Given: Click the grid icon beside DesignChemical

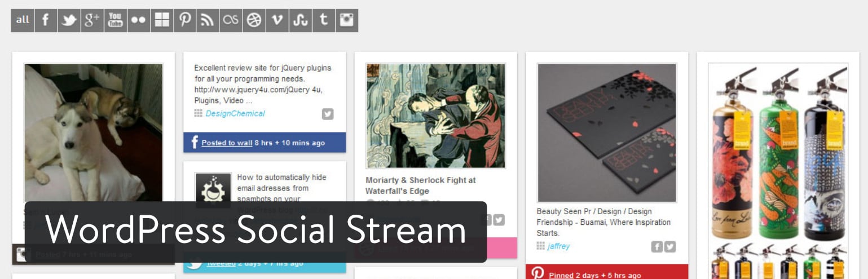Looking at the screenshot, I should coord(198,113).
